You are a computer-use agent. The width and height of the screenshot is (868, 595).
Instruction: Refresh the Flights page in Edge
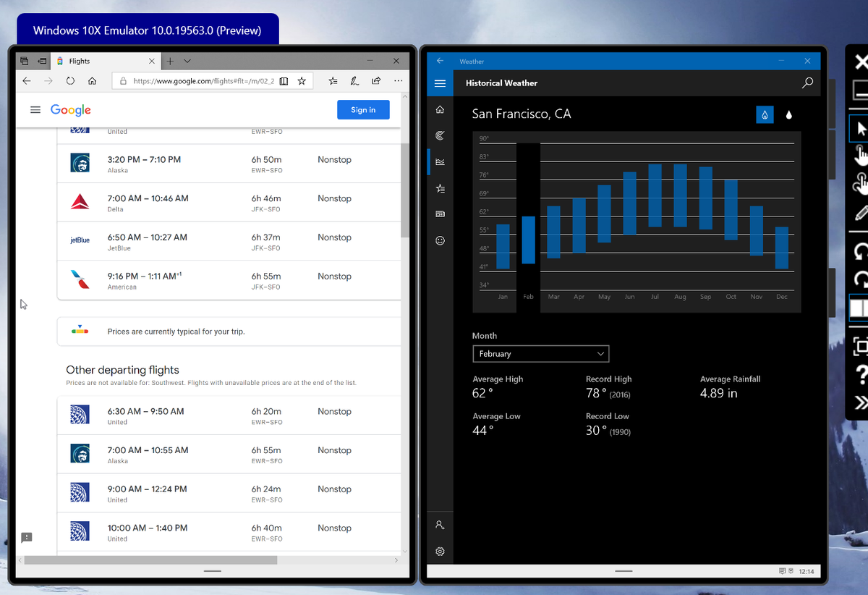pyautogui.click(x=70, y=81)
